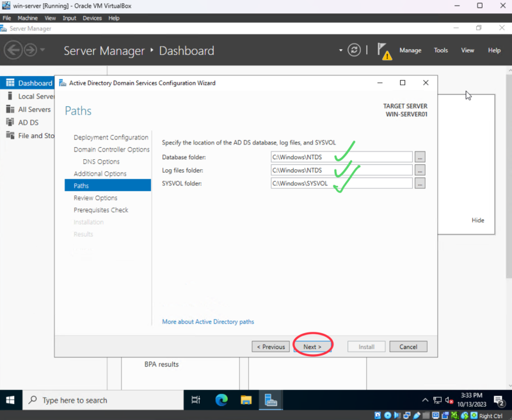Image resolution: width=512 pixels, height=420 pixels.
Task: Click the Server Manager taskbar icon
Action: (271, 400)
